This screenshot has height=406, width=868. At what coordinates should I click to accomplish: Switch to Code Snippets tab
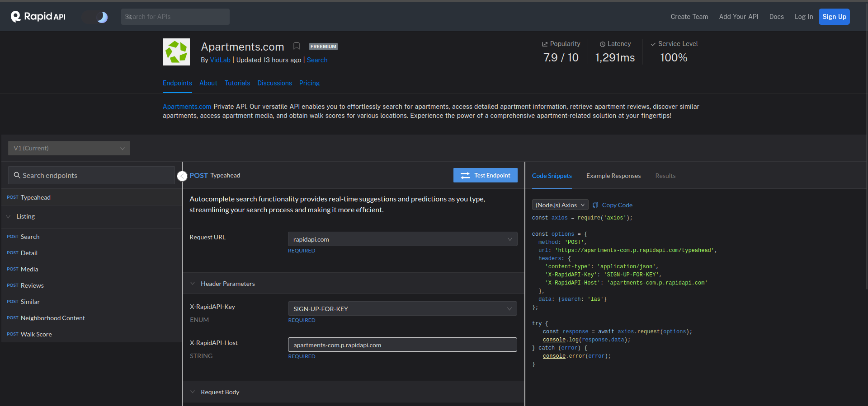coord(552,176)
